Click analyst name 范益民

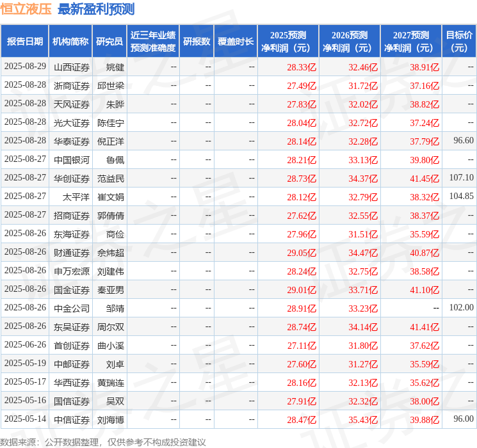(x=111, y=179)
